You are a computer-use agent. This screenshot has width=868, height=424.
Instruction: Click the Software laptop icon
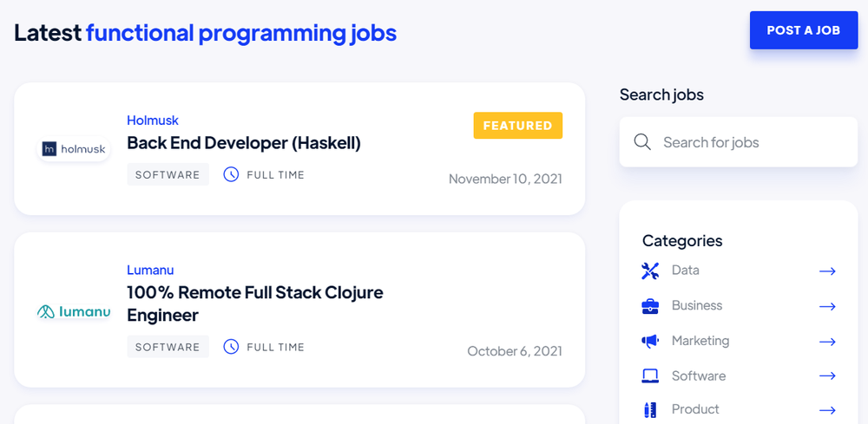(x=650, y=376)
